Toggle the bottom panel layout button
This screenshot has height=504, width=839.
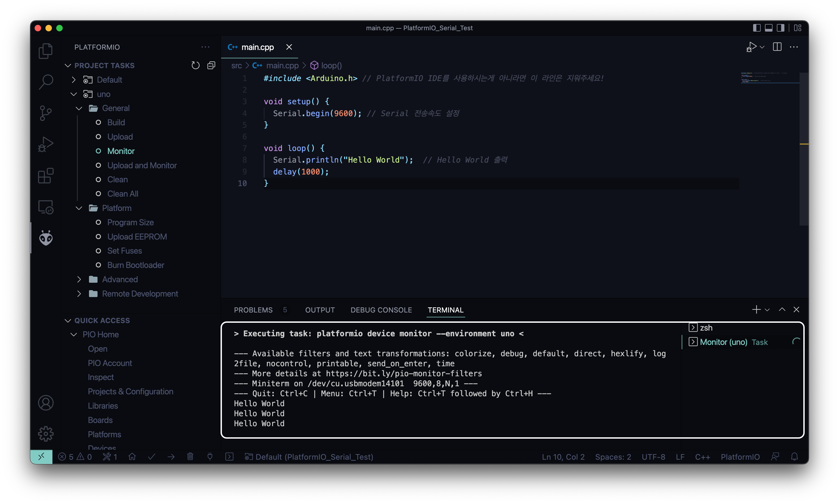(769, 28)
